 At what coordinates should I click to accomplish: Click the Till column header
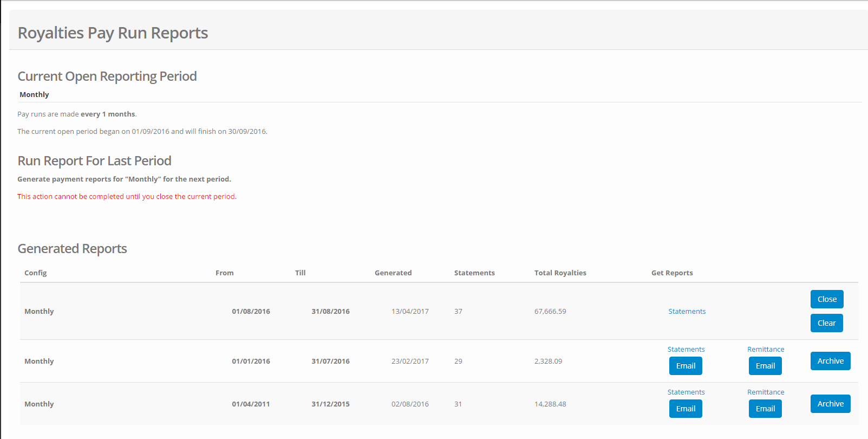tap(300, 273)
